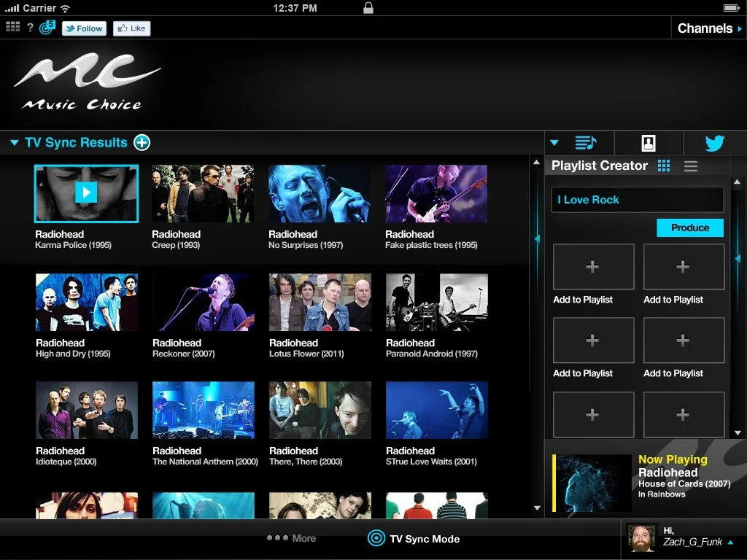Click the blue arrow on playlist panel right edge
The height and width of the screenshot is (560, 747).
click(738, 259)
